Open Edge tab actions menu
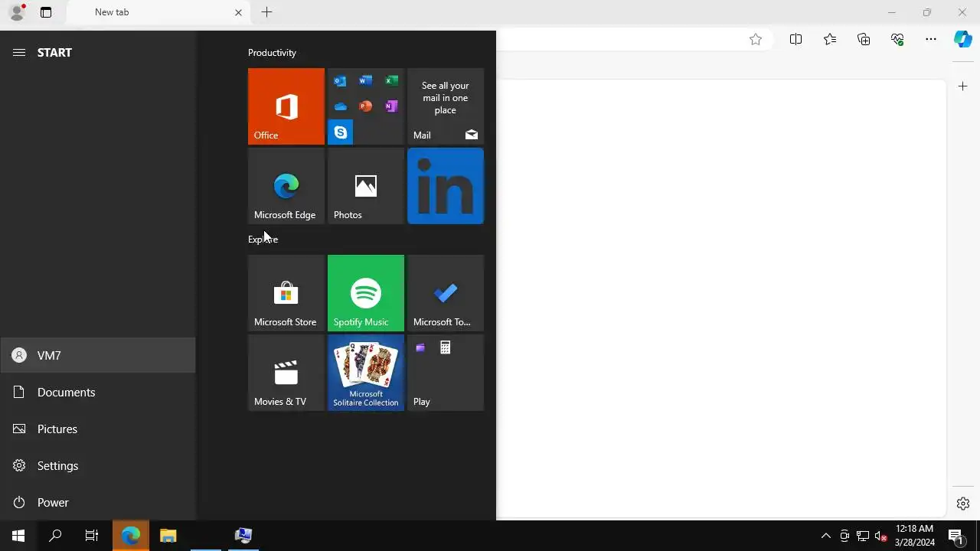The image size is (980, 551). pos(46,12)
